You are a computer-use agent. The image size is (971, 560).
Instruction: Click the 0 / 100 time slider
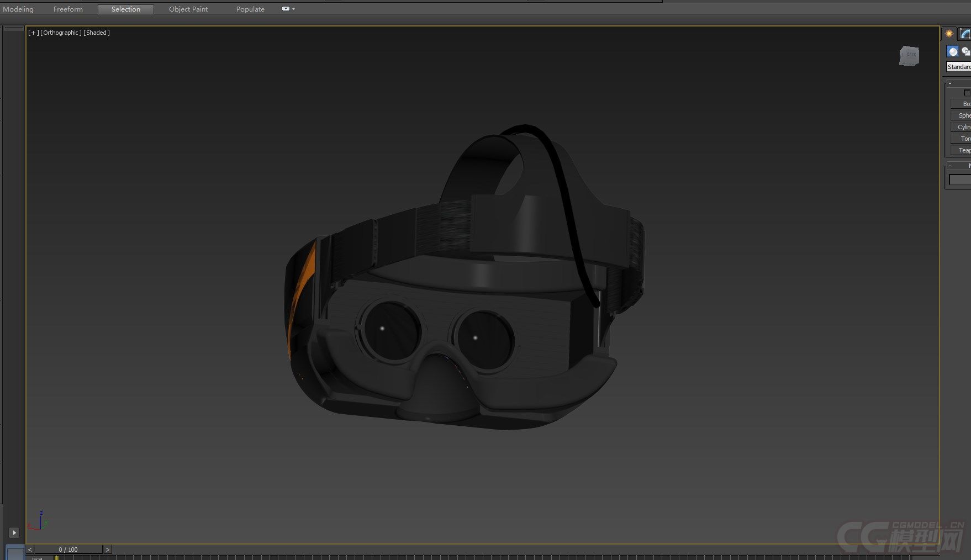(x=68, y=550)
